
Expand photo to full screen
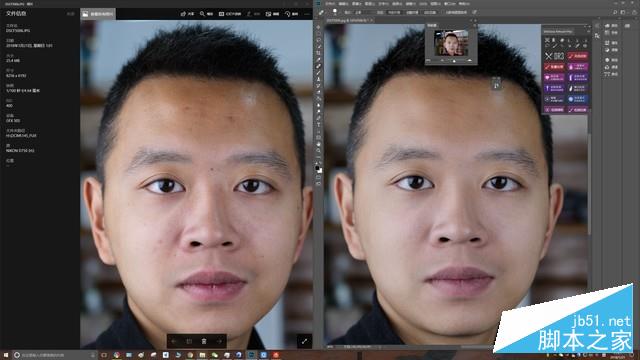[304, 341]
